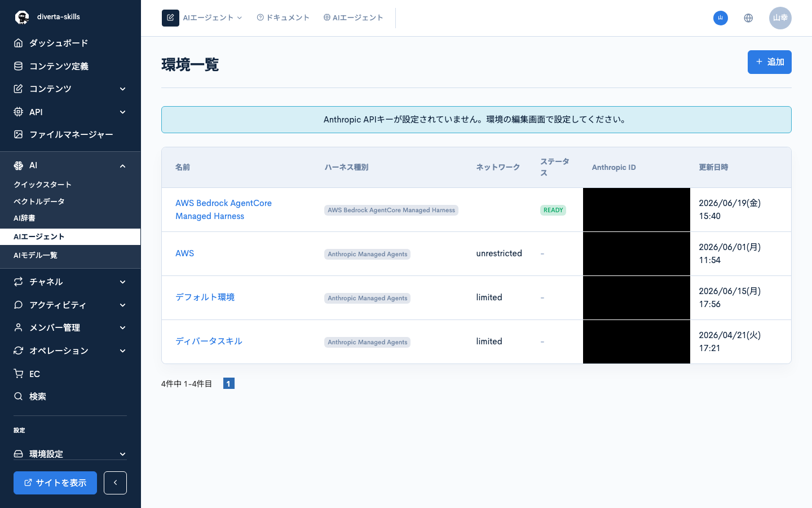Click the コンテンツ定義 database icon
The height and width of the screenshot is (508, 812).
pos(19,66)
